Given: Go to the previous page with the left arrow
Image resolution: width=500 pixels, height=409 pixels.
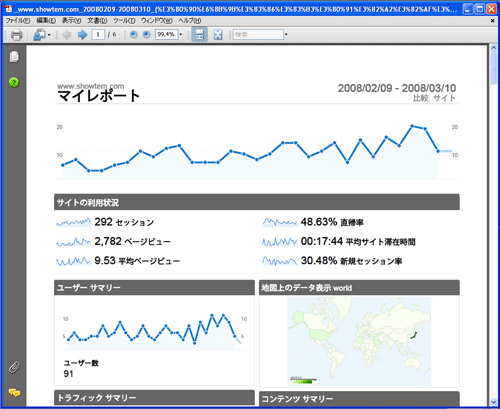Looking at the screenshot, I should point(67,35).
